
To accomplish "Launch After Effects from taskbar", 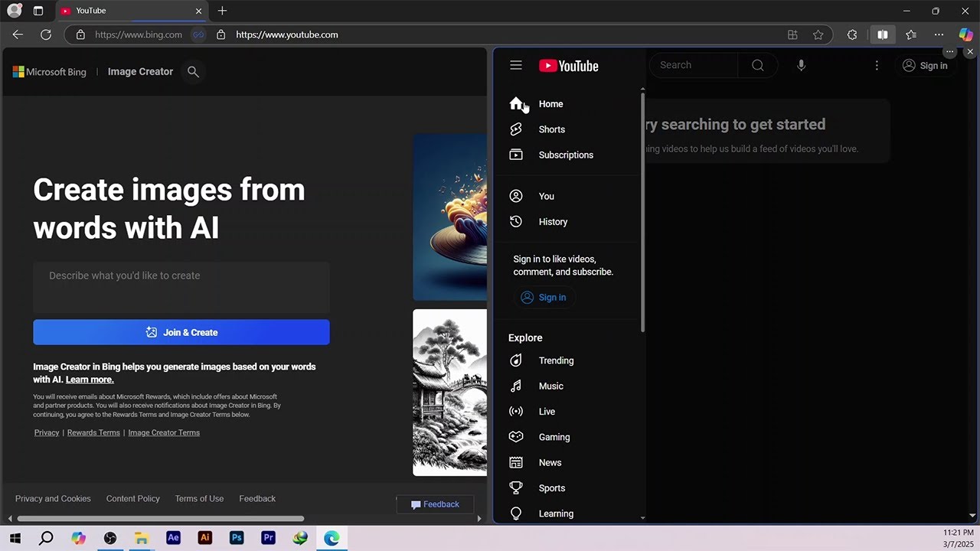I will pyautogui.click(x=173, y=538).
